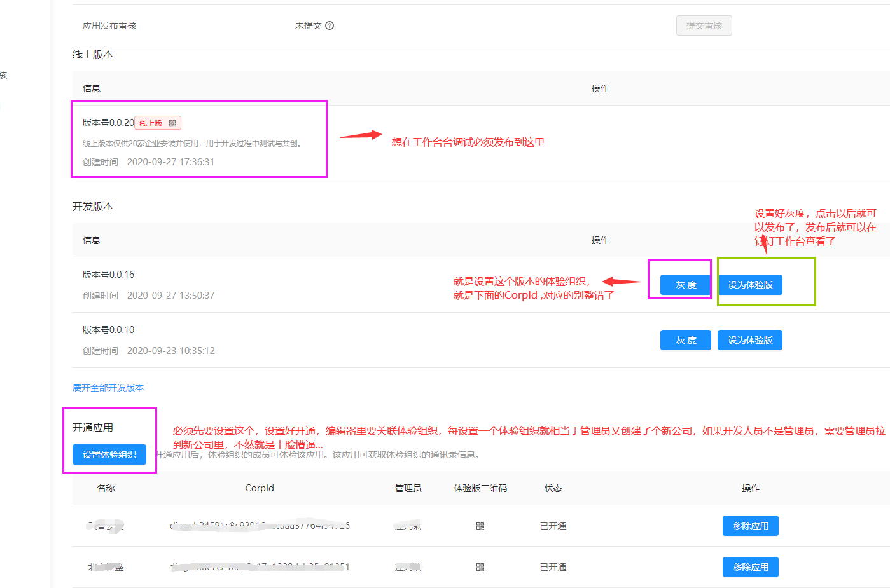Click the 应用发布审核 label
Screen dimensions: 890x588
click(109, 25)
